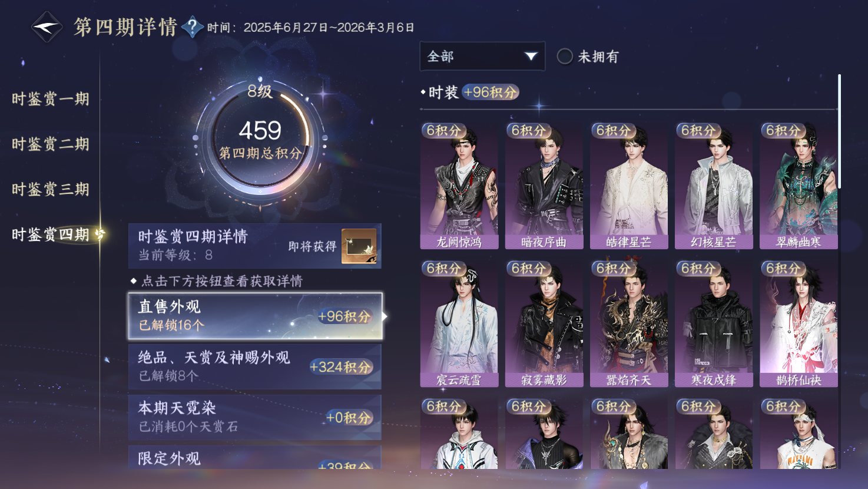Viewport: 868px width, 489px height.
Task: Open 时鉴赏二期 tab
Action: (51, 144)
